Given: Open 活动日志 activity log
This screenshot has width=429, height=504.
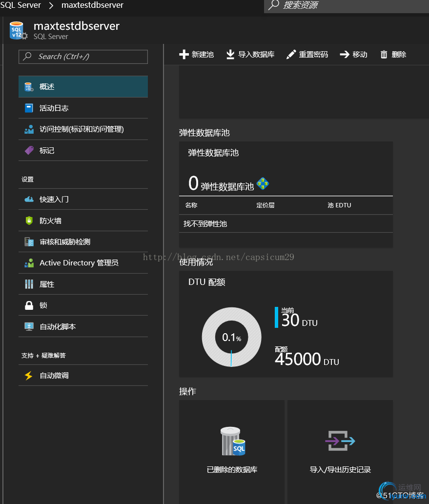Looking at the screenshot, I should click(83, 108).
